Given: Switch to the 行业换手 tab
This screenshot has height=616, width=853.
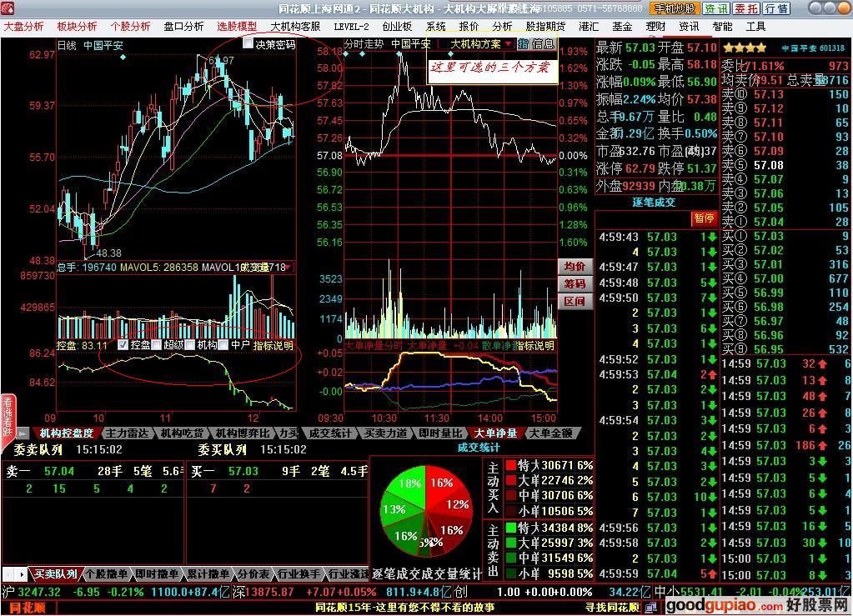Looking at the screenshot, I should (299, 573).
